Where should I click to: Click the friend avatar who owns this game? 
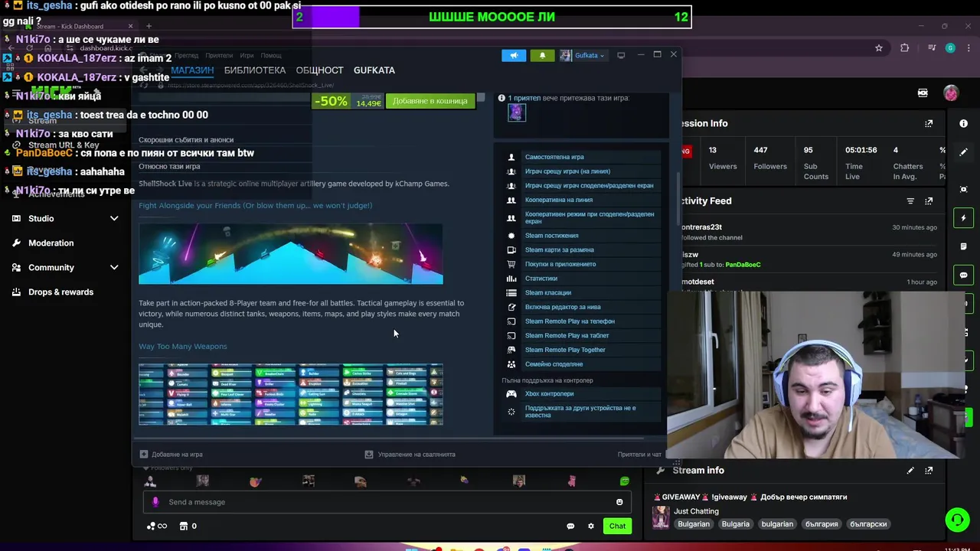(x=517, y=112)
